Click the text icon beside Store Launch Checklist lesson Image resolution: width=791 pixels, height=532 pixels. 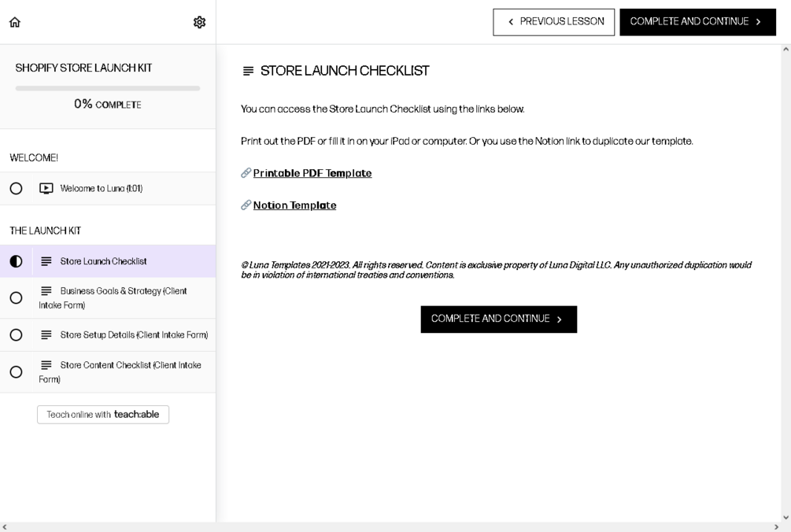click(46, 261)
